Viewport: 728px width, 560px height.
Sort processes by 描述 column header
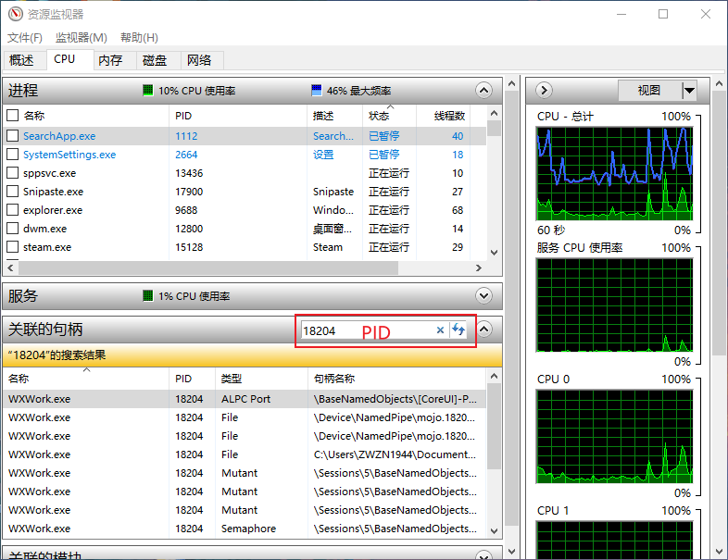point(334,116)
